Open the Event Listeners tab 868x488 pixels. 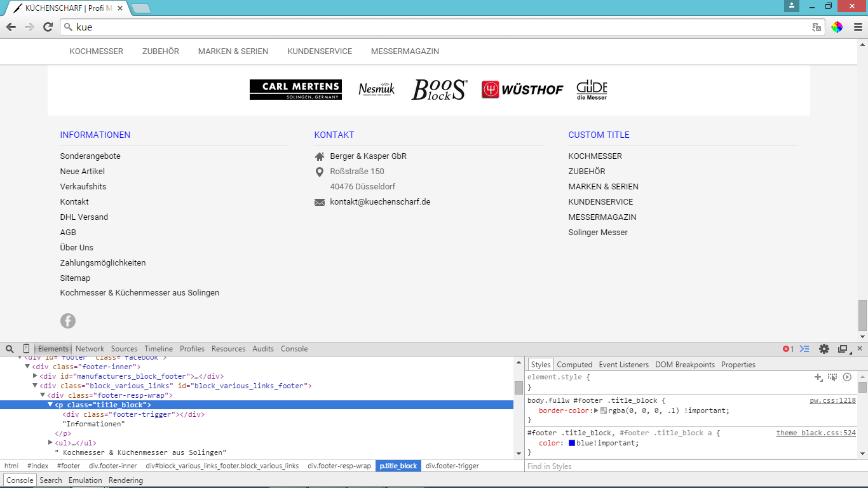pos(623,365)
